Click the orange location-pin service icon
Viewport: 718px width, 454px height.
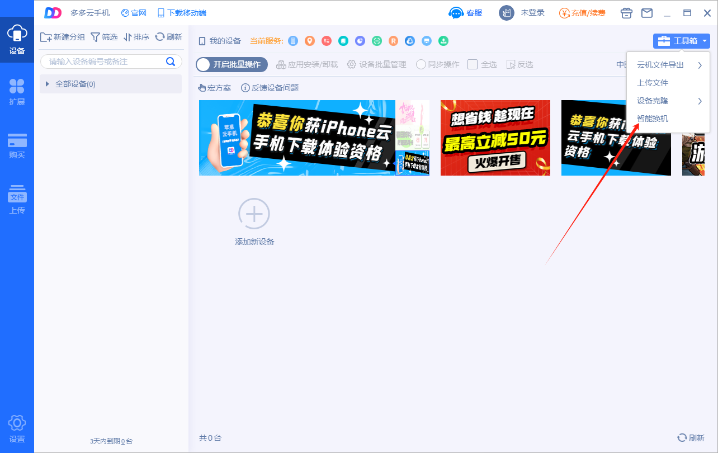pyautogui.click(x=310, y=41)
